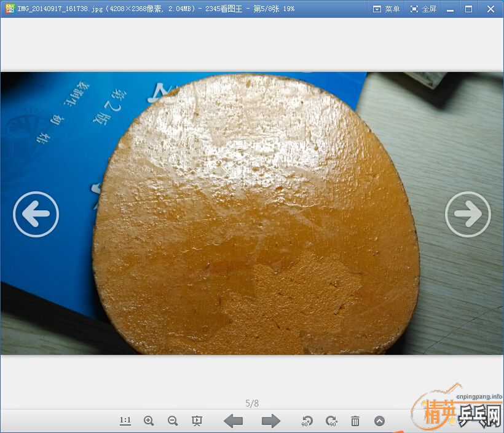Rotate image 90° counterclockwise
Screen dimensions: 504x433
tap(307, 421)
